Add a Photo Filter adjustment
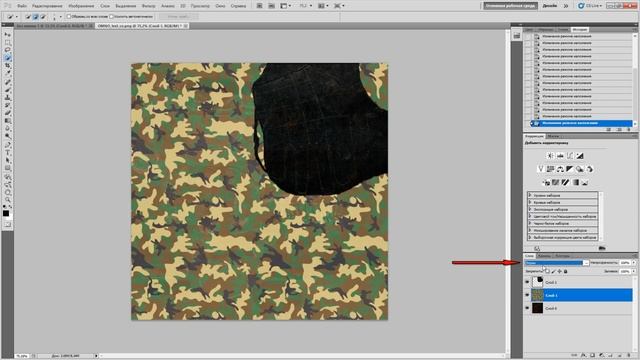Image resolution: width=640 pixels, height=360 pixels. pyautogui.click(x=580, y=169)
